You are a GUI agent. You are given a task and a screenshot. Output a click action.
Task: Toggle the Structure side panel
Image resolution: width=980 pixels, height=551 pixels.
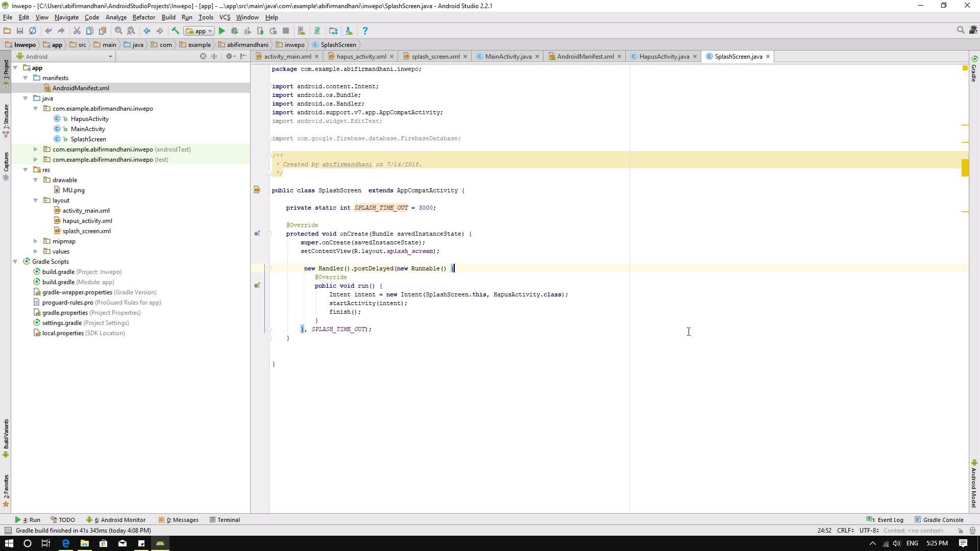point(6,120)
